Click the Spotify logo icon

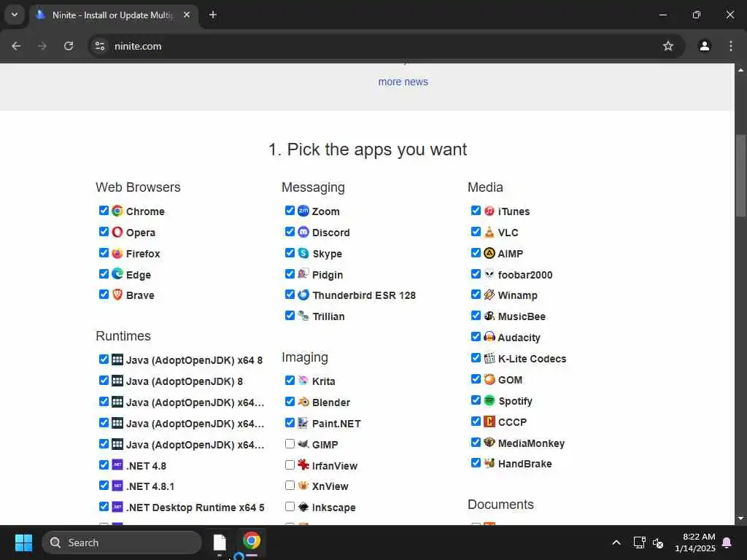489,400
